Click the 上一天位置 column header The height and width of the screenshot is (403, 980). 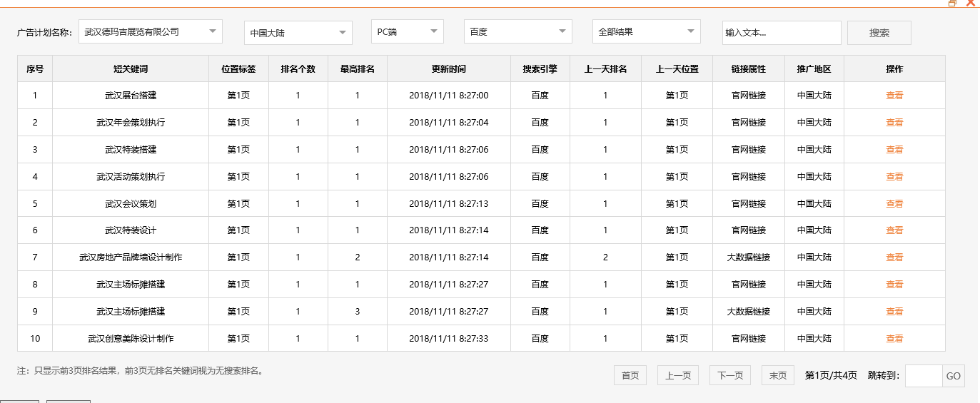677,69
